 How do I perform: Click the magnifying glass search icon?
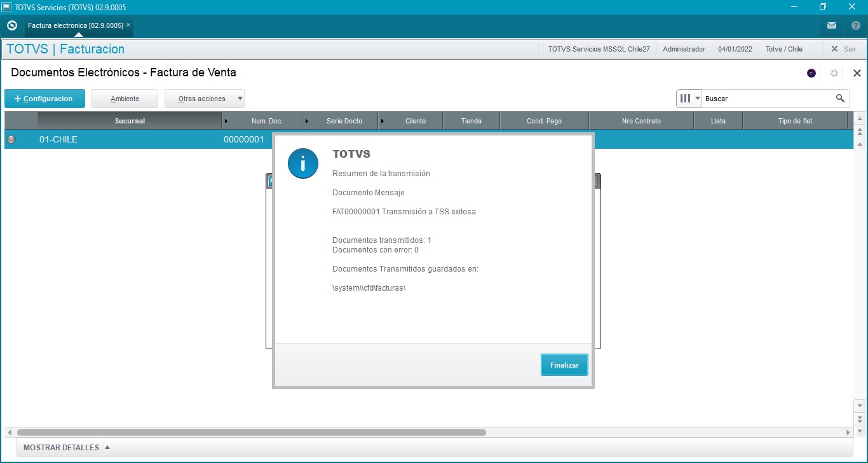click(x=840, y=99)
